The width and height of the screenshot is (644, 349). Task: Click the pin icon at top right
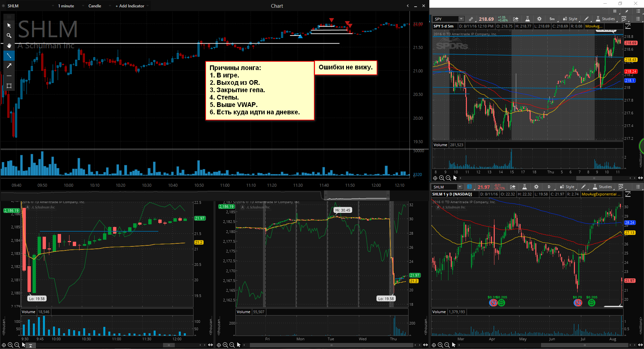click(626, 11)
